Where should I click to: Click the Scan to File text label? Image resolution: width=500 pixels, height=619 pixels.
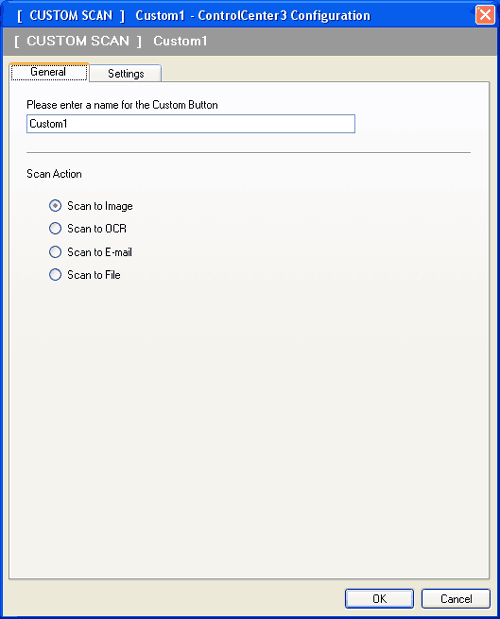pos(94,275)
